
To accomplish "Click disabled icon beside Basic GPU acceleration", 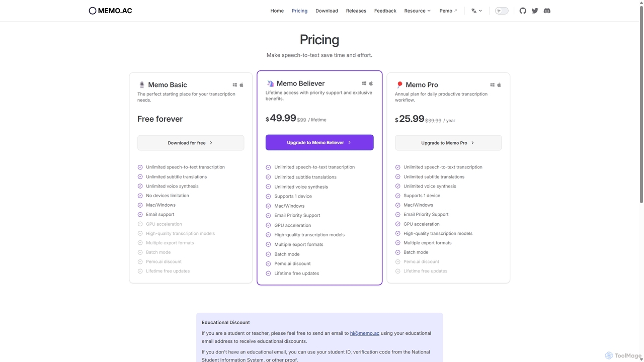I will coord(140,224).
